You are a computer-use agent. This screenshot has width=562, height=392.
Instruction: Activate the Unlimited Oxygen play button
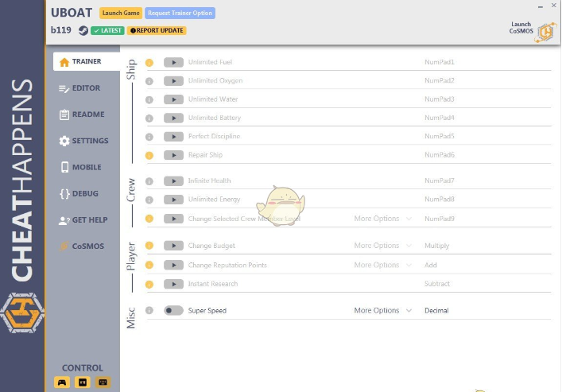[173, 81]
